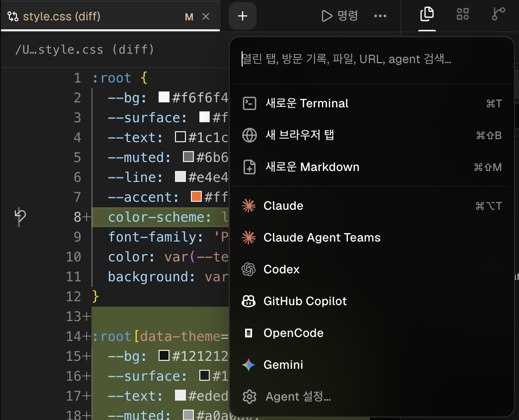Start Claude Agent Teams
This screenshot has width=519, height=420.
[x=372, y=238]
